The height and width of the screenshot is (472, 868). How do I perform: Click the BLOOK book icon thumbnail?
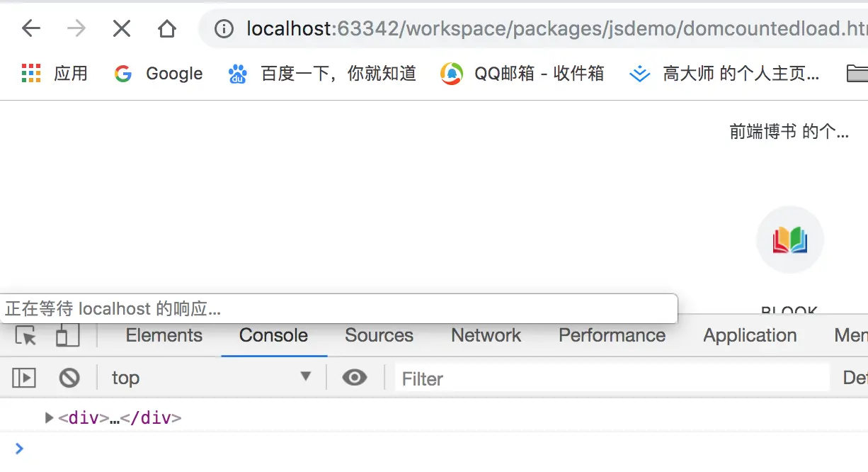click(790, 240)
